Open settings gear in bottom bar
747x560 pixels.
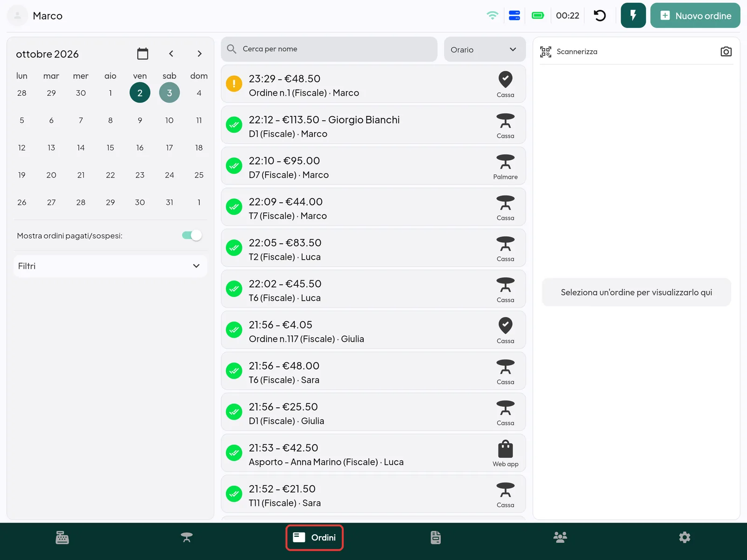point(684,538)
